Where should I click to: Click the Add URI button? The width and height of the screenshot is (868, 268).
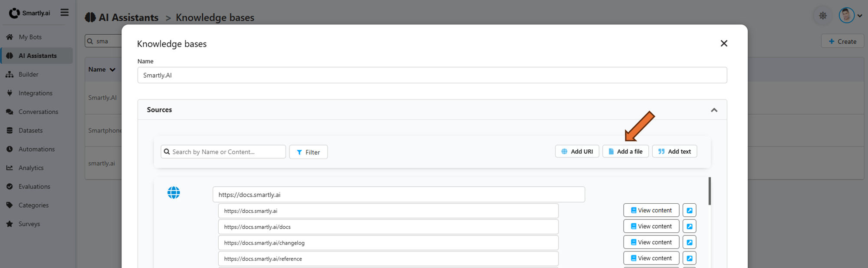pos(577,151)
